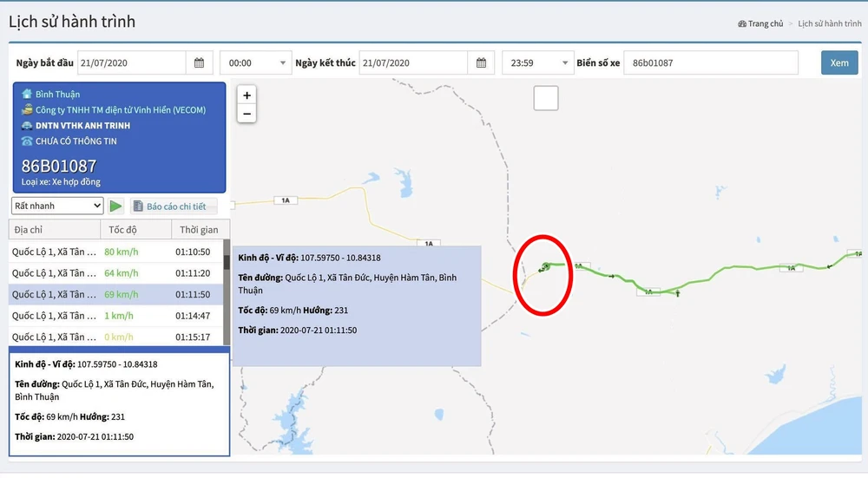Select the row with time 01:10:50
868x478 pixels.
[x=117, y=252]
